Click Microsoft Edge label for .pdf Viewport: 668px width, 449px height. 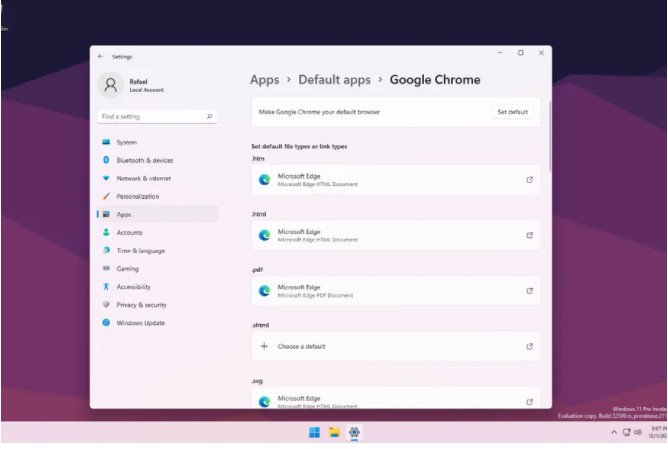[x=299, y=287]
